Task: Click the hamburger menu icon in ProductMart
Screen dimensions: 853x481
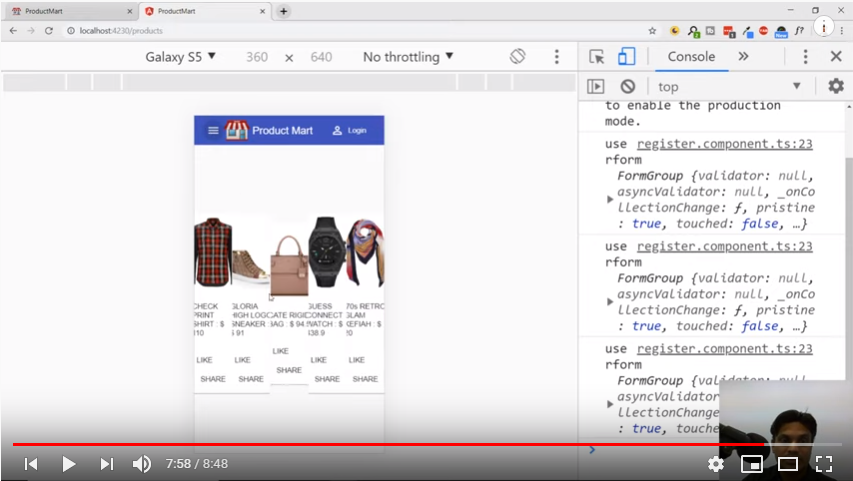Action: pos(213,131)
